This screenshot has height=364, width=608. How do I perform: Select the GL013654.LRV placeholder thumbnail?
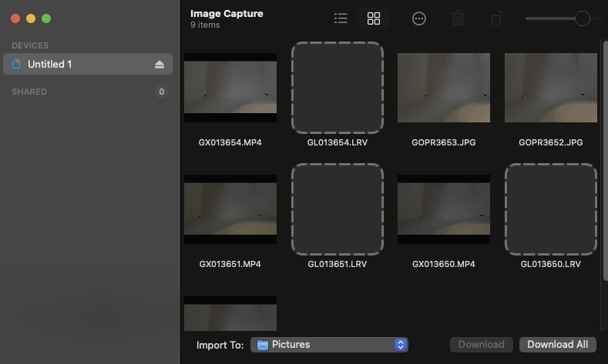338,88
